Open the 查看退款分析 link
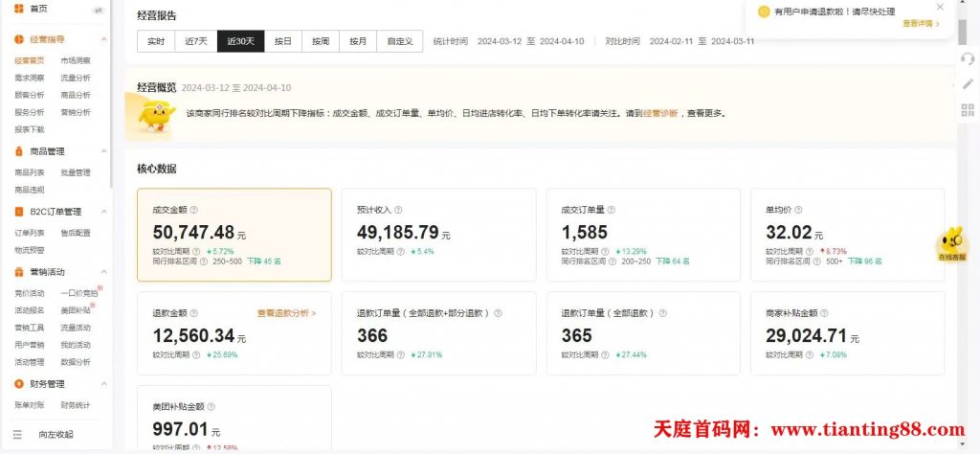Image resolution: width=980 pixels, height=454 pixels. [286, 314]
